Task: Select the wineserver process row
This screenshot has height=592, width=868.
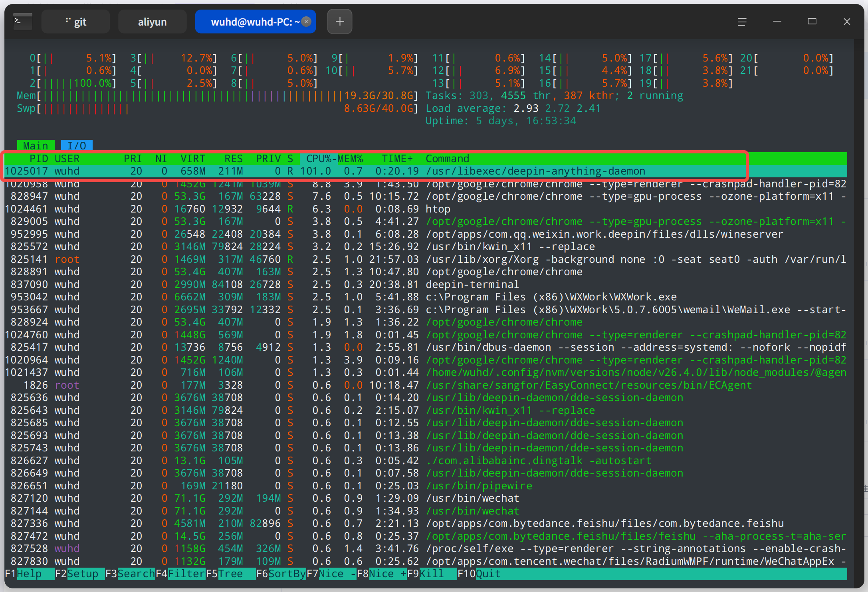Action: click(x=426, y=234)
